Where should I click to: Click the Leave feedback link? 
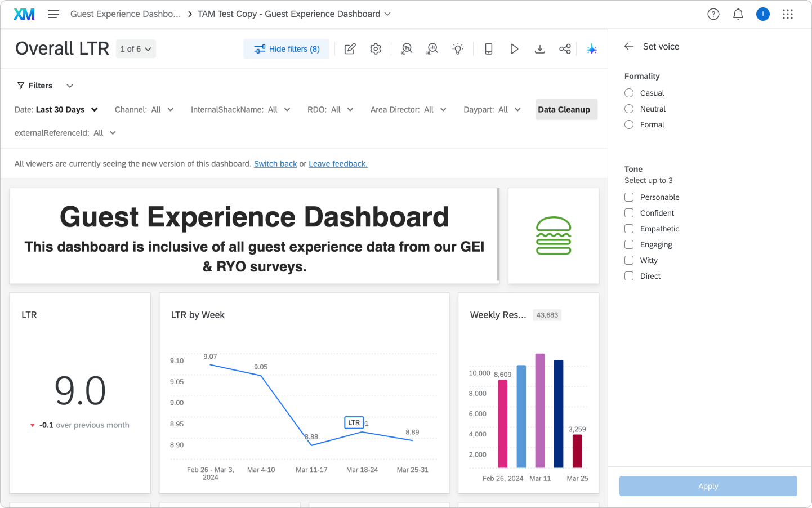[338, 164]
